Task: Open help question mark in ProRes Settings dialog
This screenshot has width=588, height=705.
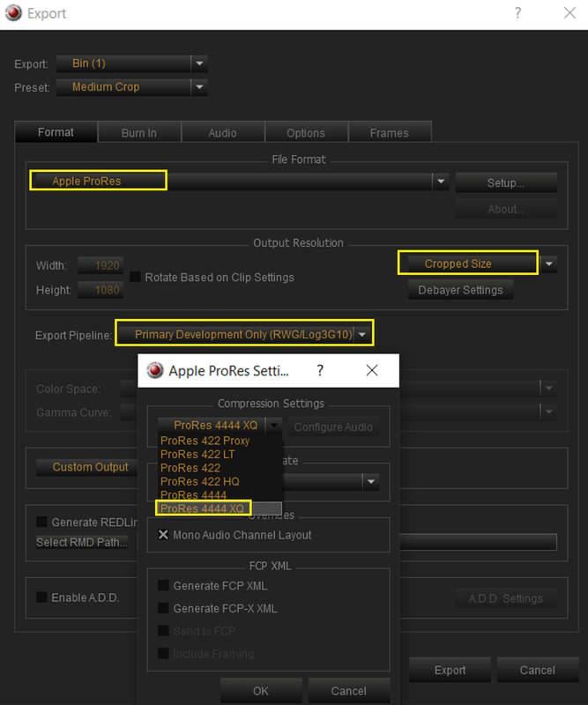Action: coord(320,370)
